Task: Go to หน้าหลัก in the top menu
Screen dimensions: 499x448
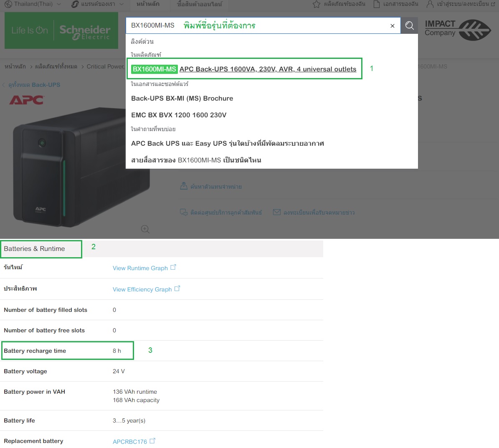Action: [x=148, y=4]
